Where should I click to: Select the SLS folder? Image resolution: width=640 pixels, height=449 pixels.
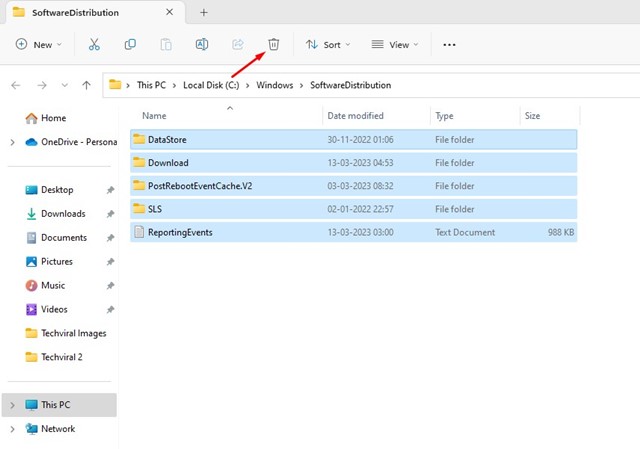(x=353, y=209)
